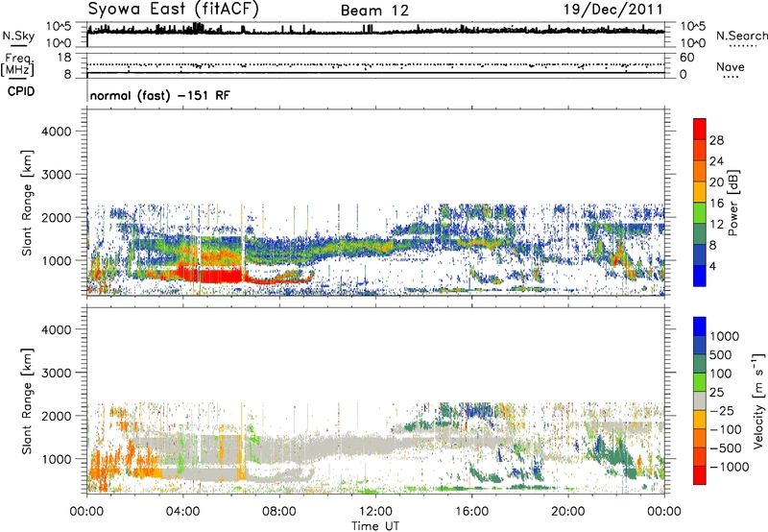Click the noise trace in the N.Sky panel
The width and height of the screenshot is (768, 532).
(375, 31)
